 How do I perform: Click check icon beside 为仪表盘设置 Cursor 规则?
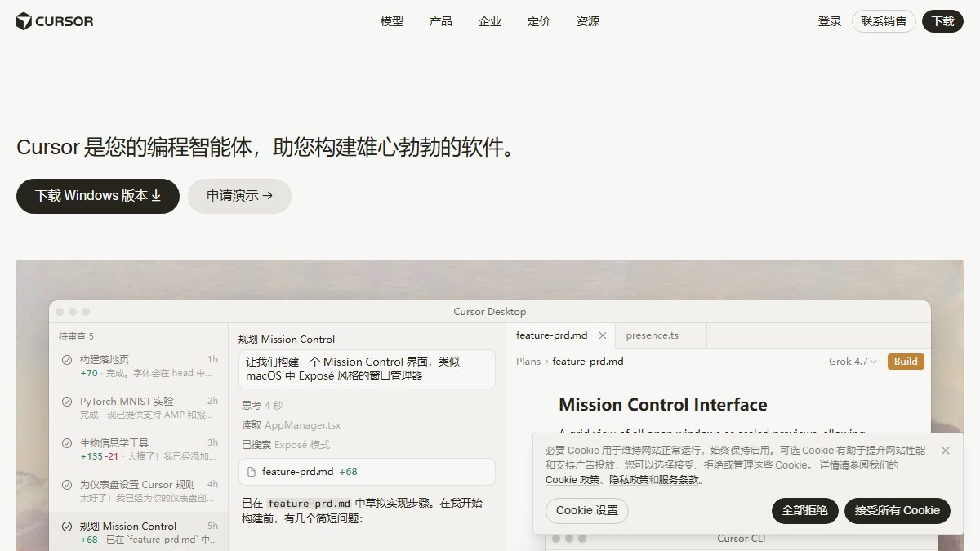point(67,485)
